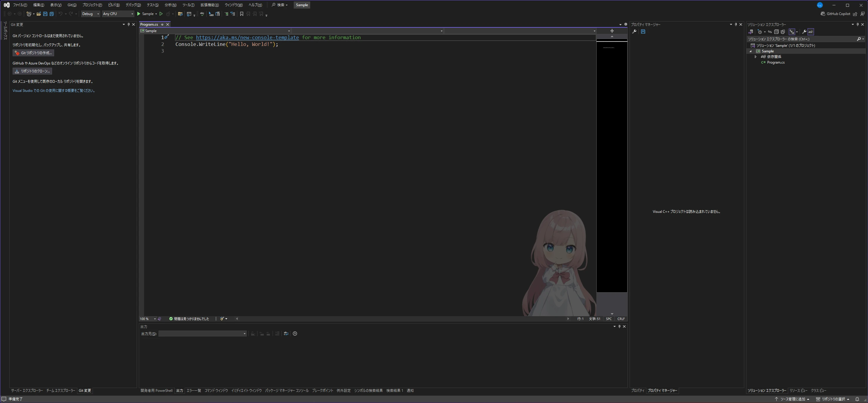Screen dimensions: 868x403
Task: Toggle pin on Program.cs tab
Action: point(162,24)
